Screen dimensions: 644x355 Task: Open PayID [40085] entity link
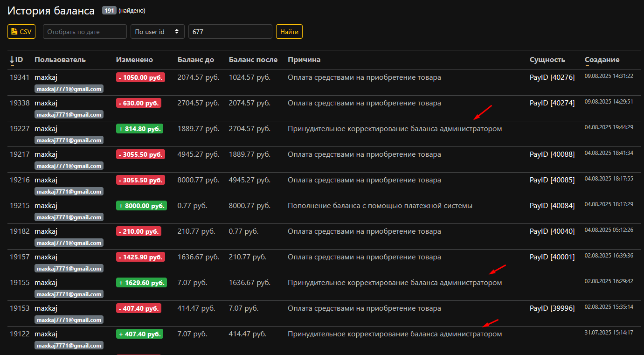(552, 180)
